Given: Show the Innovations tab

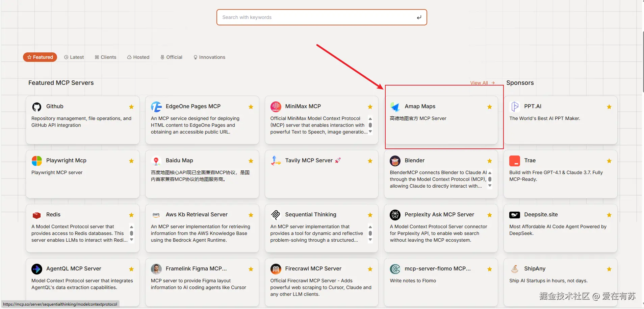Looking at the screenshot, I should [x=209, y=57].
